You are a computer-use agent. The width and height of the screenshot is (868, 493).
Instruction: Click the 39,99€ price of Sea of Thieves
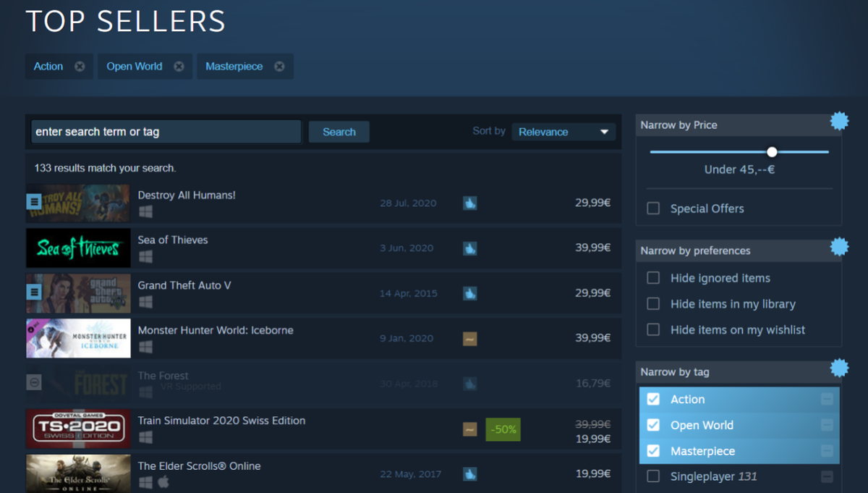coord(593,248)
